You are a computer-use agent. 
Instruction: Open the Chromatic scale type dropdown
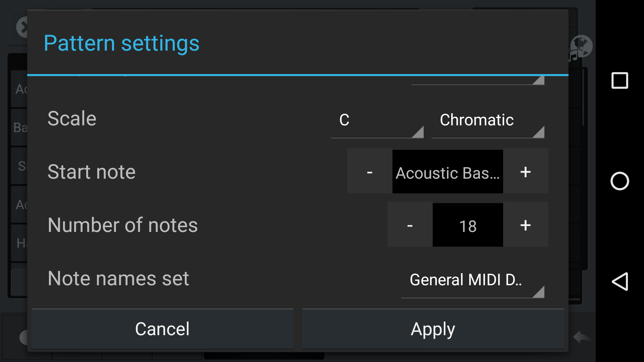pos(488,120)
